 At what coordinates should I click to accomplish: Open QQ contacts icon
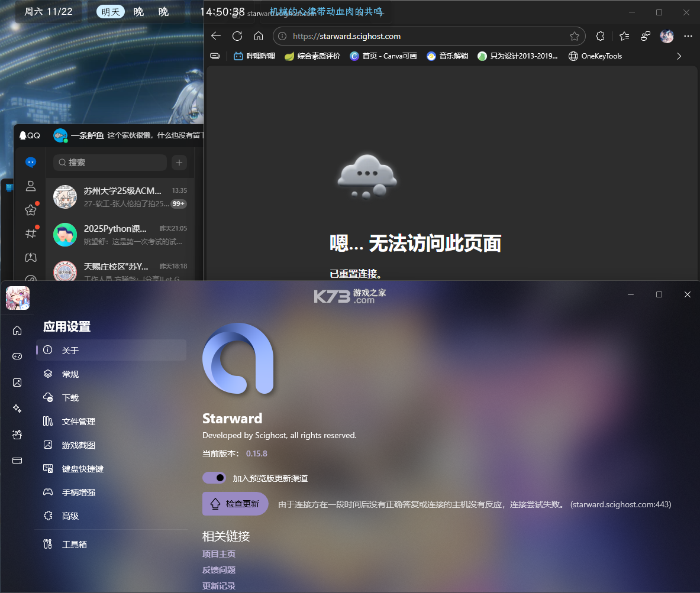tap(31, 186)
